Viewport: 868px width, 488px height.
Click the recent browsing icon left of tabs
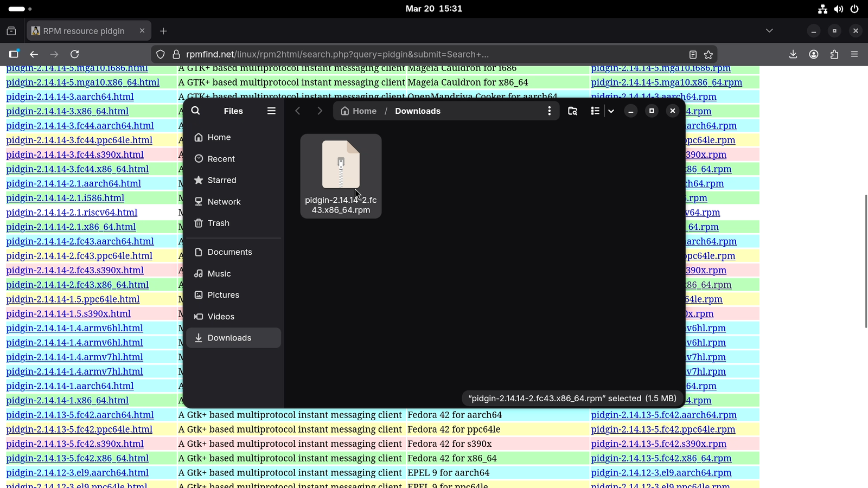point(11,31)
